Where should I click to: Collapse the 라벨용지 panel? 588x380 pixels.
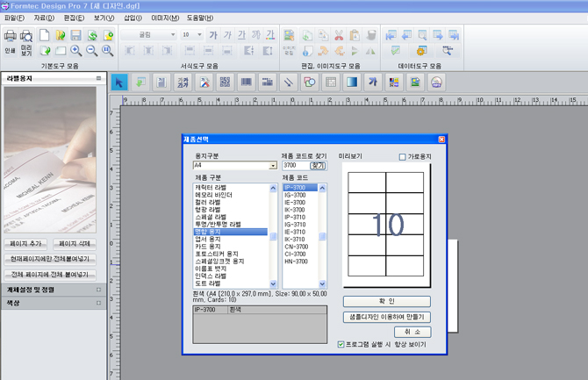pyautogui.click(x=98, y=78)
